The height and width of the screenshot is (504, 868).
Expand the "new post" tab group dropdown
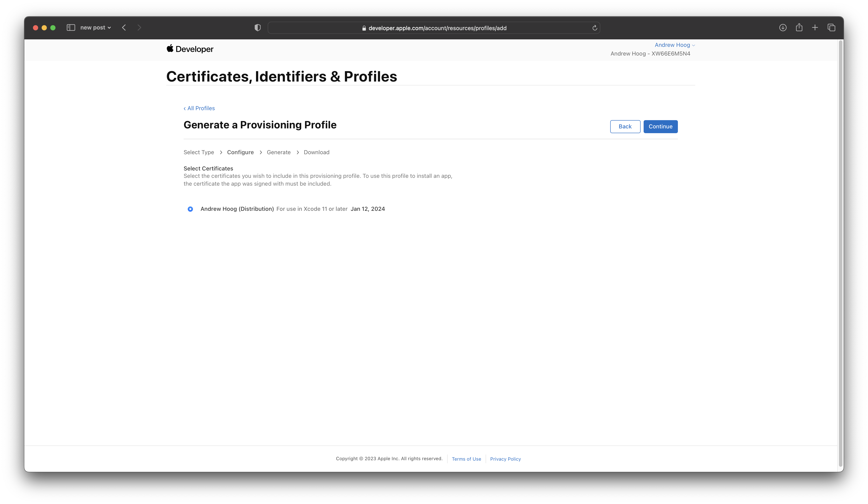95,28
